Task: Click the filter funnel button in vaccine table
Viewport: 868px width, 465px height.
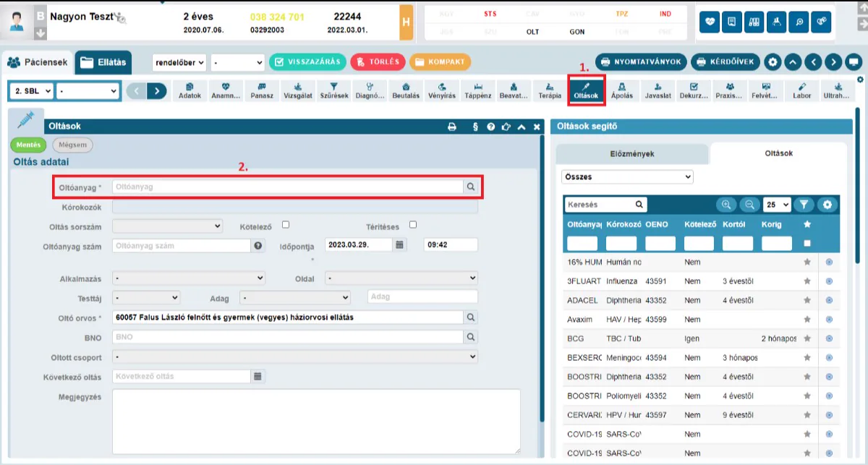Action: (804, 205)
